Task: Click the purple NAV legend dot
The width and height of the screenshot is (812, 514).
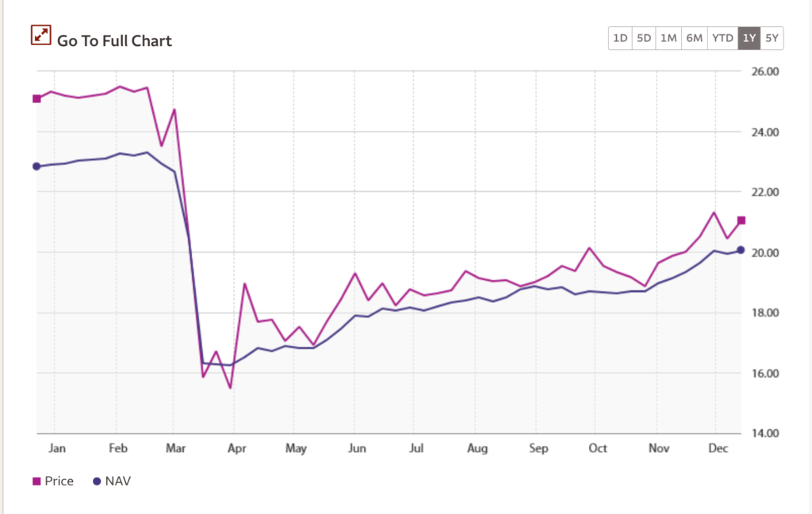Action: coord(97,481)
